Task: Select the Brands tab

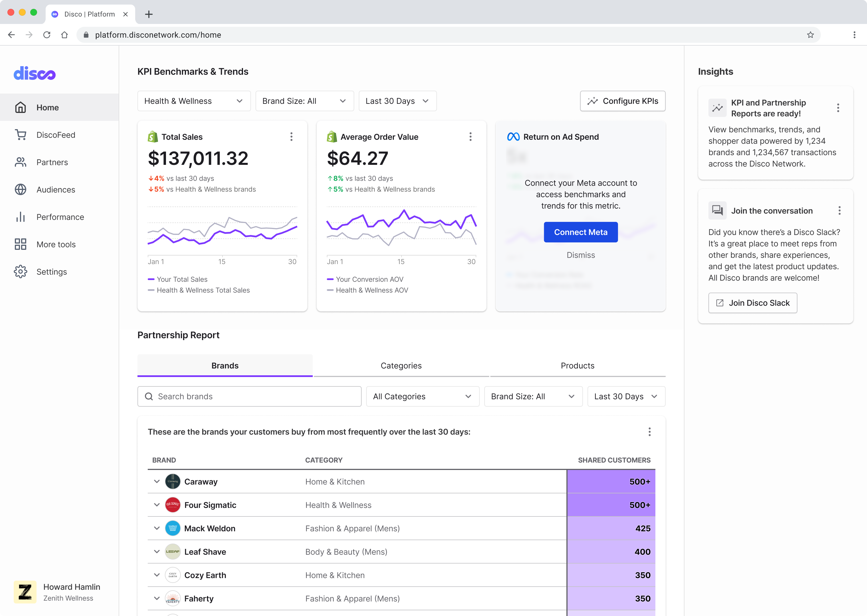Action: [x=225, y=366]
